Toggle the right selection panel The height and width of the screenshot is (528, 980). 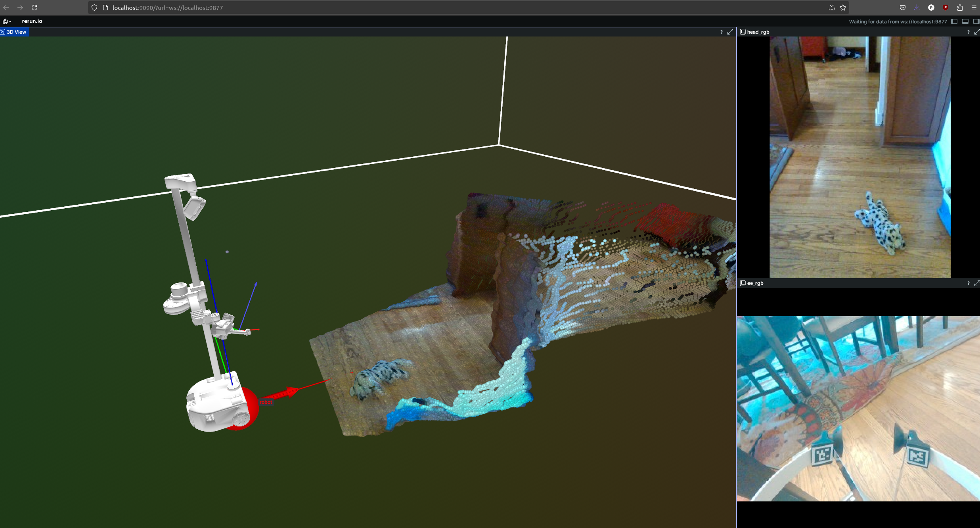click(x=976, y=21)
